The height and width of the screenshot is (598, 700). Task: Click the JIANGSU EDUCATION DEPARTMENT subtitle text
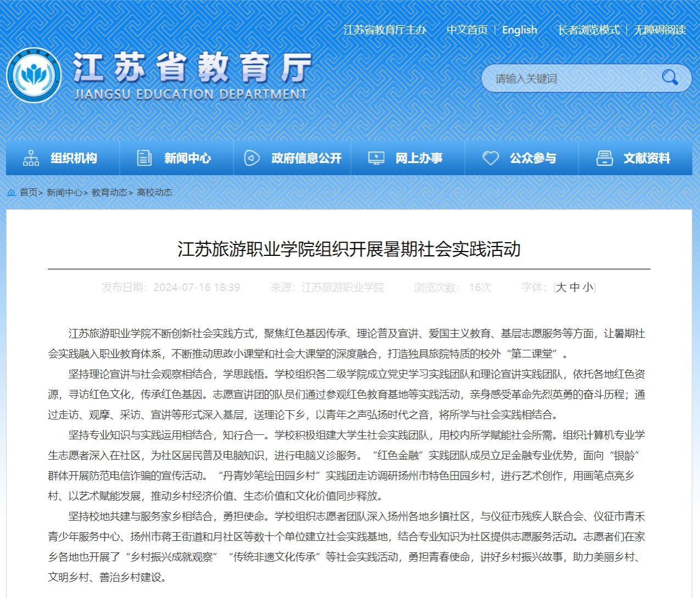(191, 94)
